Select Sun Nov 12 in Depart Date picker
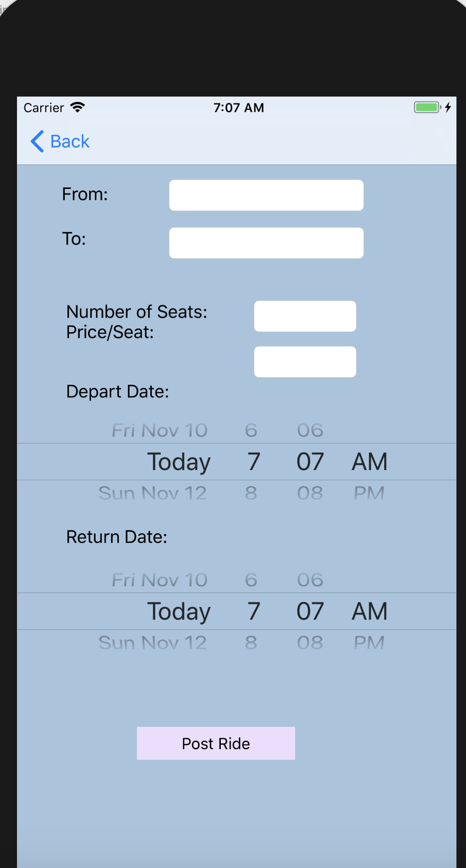466x868 pixels. 153,493
